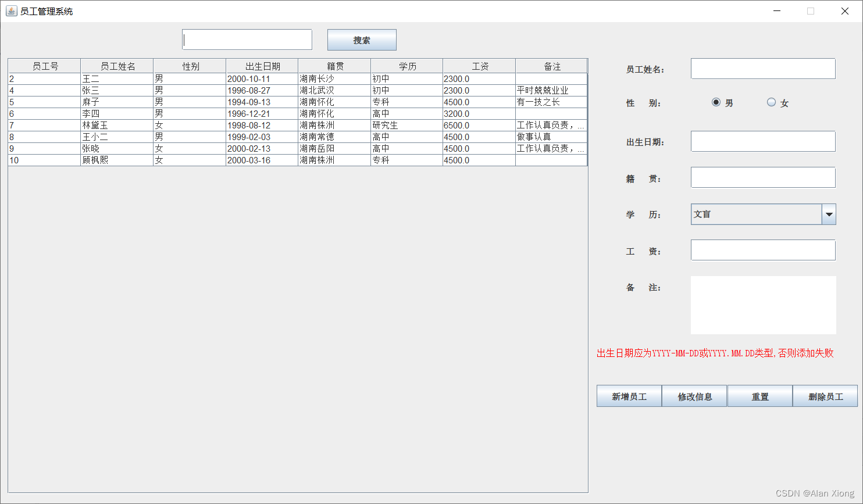
Task: Click the 修改信息 button
Action: coord(694,396)
